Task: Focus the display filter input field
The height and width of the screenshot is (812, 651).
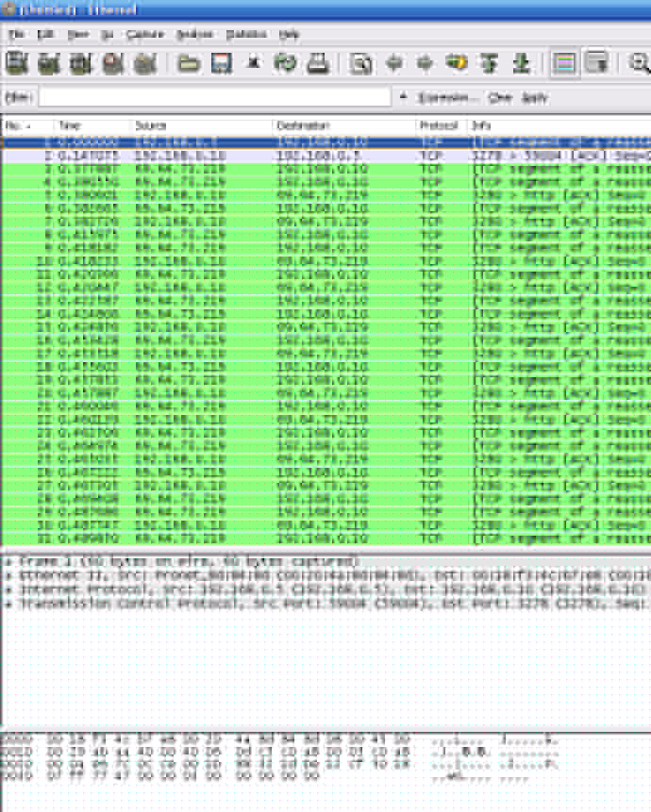Action: 214,97
